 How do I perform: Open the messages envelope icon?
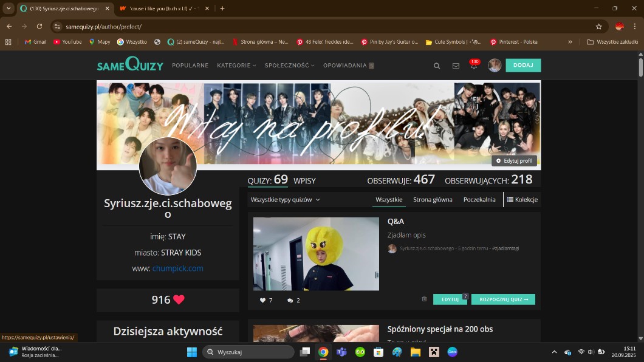pyautogui.click(x=456, y=66)
